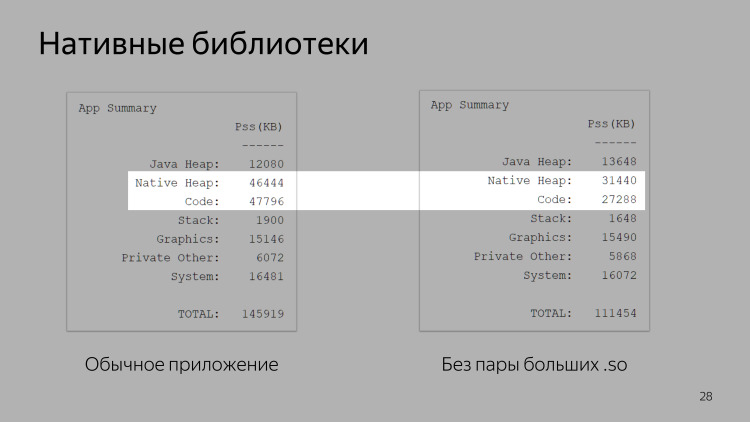The height and width of the screenshot is (422, 750).
Task: Click the "Без пары больших .so" caption
Action: point(534,365)
